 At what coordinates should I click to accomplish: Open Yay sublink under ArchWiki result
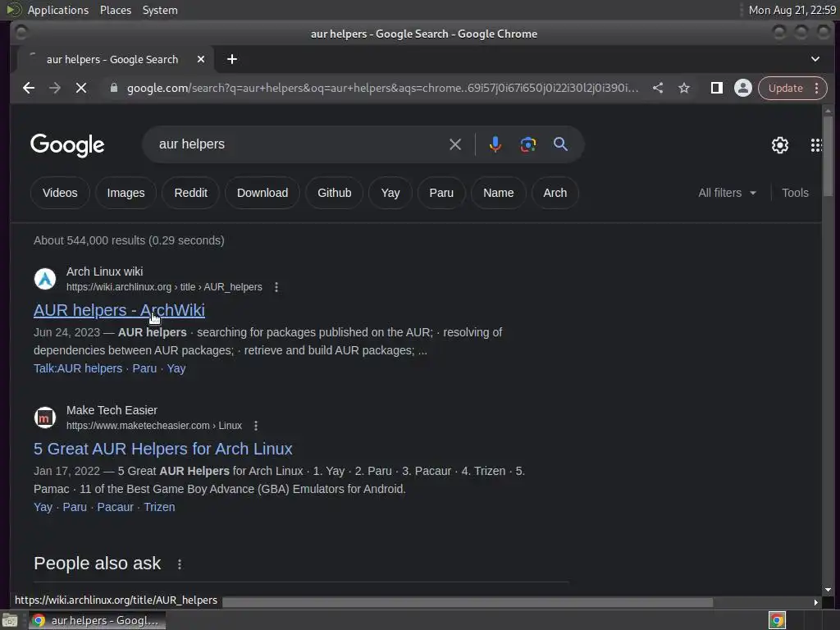click(x=176, y=368)
